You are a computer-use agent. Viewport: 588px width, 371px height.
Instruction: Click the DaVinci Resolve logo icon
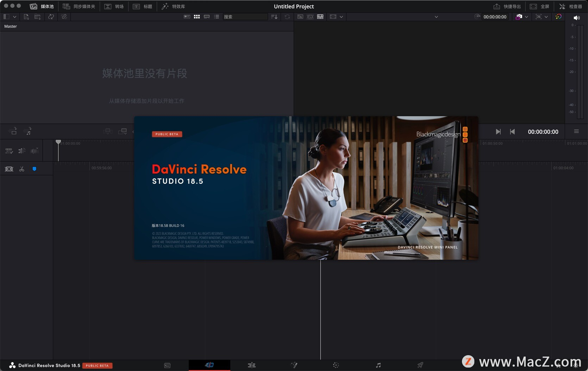click(12, 365)
